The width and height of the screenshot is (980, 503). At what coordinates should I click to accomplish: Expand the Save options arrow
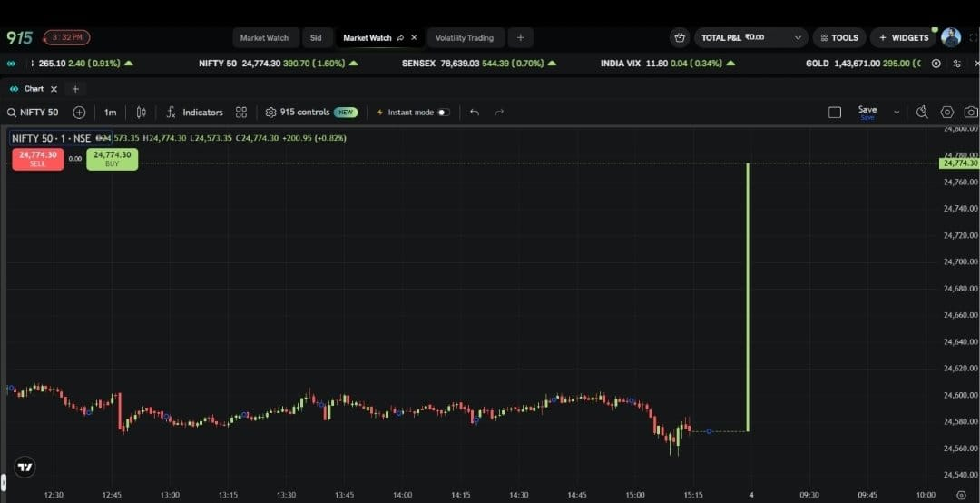coord(897,113)
